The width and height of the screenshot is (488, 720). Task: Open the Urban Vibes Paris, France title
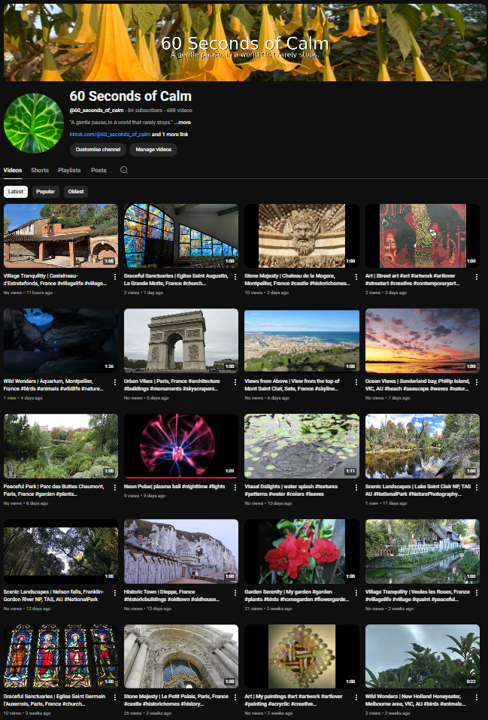click(172, 385)
